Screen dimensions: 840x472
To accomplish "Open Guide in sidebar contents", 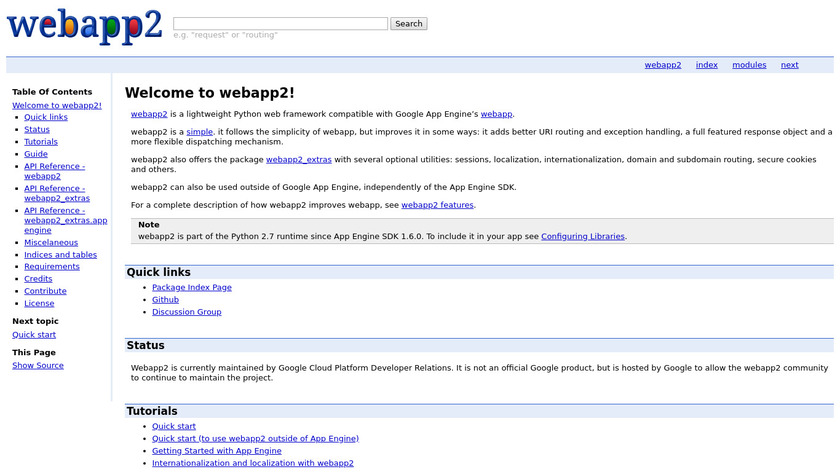I will (x=36, y=154).
